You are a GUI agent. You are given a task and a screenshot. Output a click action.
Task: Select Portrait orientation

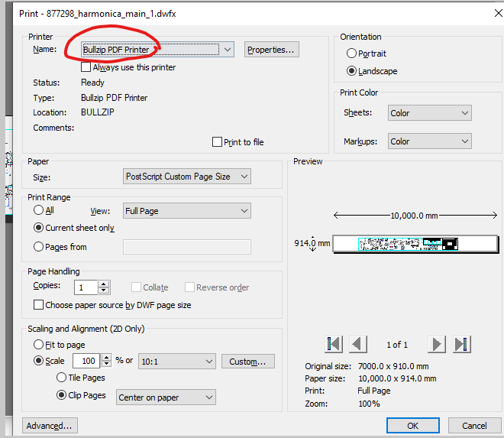351,53
